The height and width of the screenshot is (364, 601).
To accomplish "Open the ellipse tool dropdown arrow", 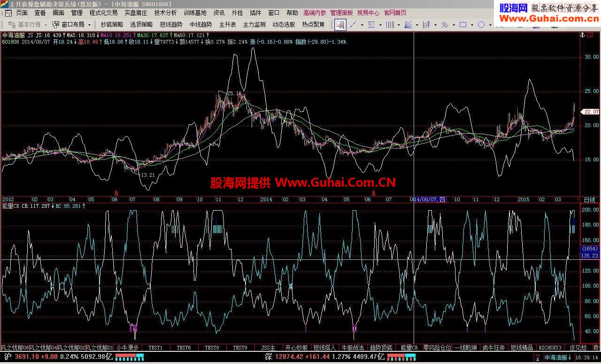I will click(490, 25).
